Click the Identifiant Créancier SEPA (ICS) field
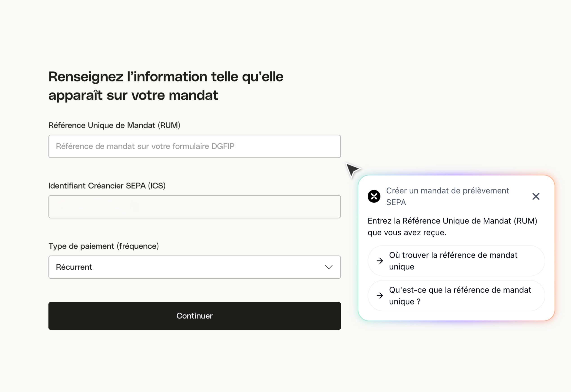 pos(194,207)
